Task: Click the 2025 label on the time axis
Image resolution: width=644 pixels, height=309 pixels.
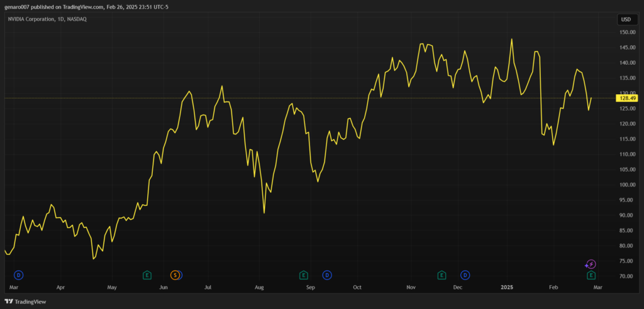Action: [507, 288]
